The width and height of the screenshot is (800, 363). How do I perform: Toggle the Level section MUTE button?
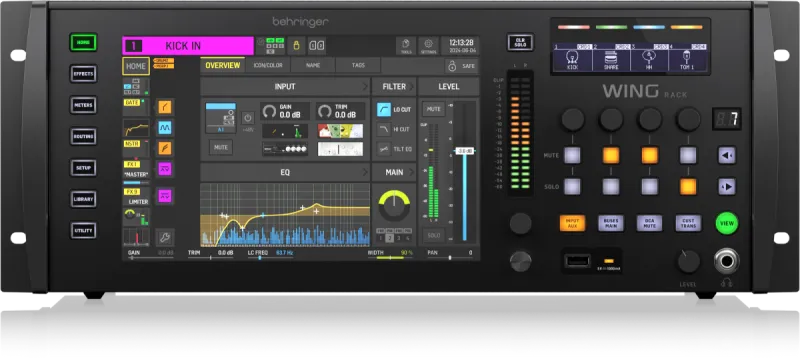[434, 109]
